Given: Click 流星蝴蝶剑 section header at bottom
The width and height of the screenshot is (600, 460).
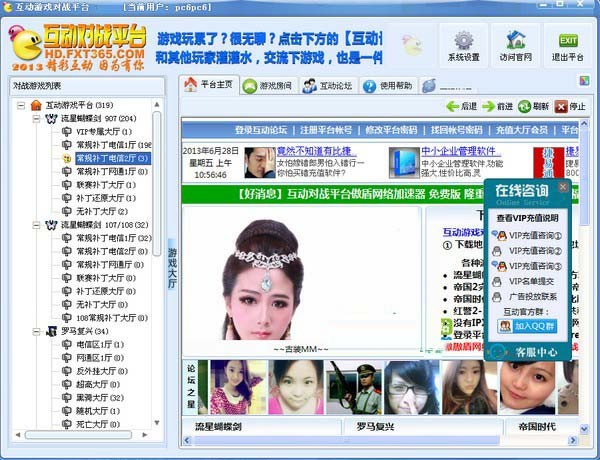Looking at the screenshot, I should [218, 426].
